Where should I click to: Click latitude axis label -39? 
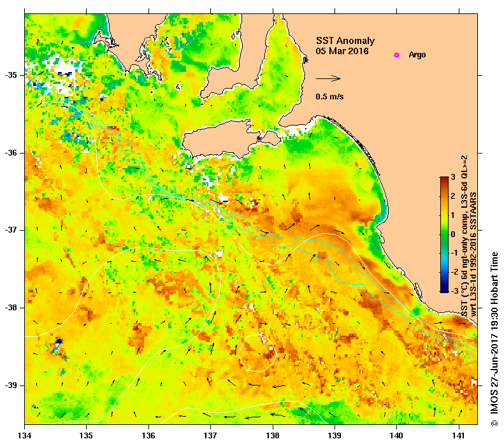[11, 385]
